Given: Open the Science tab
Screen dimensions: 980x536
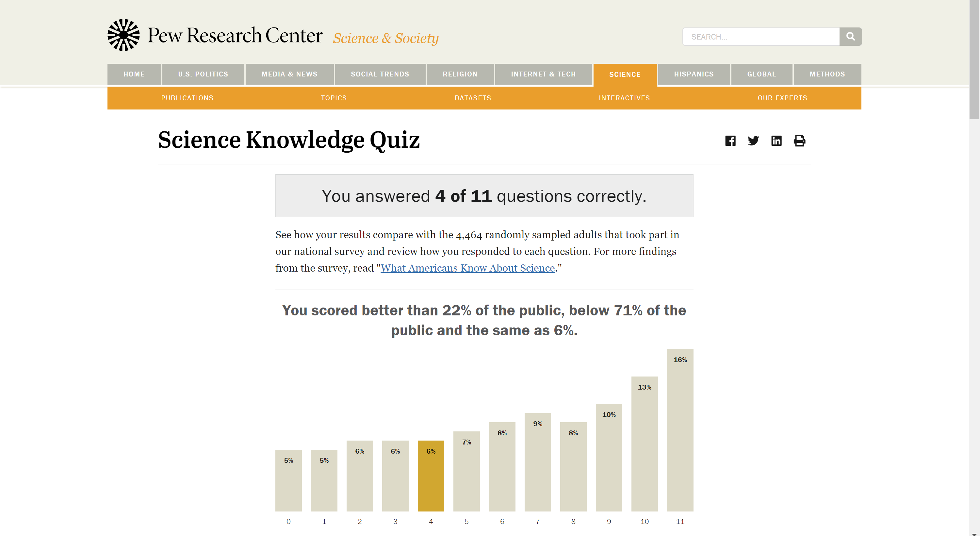Looking at the screenshot, I should 625,75.
